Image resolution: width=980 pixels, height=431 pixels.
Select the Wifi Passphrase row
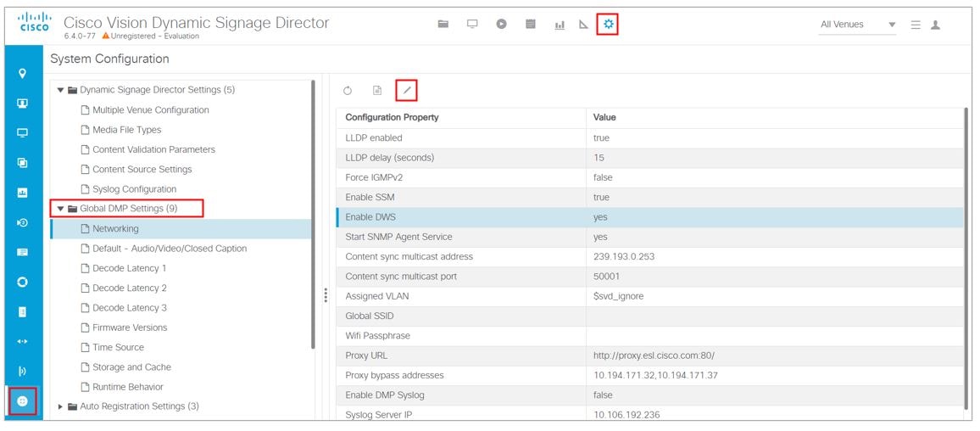(x=650, y=336)
